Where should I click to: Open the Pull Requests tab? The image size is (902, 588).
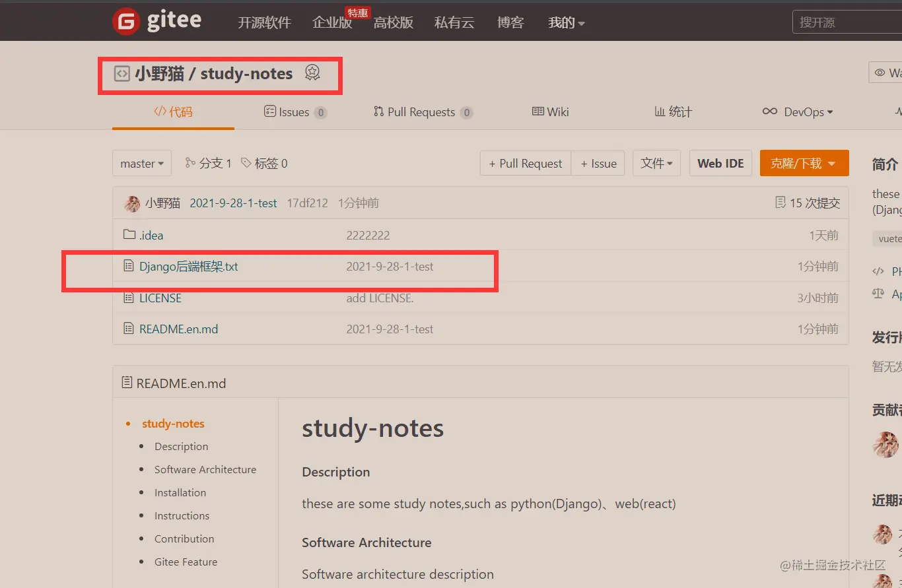click(423, 112)
